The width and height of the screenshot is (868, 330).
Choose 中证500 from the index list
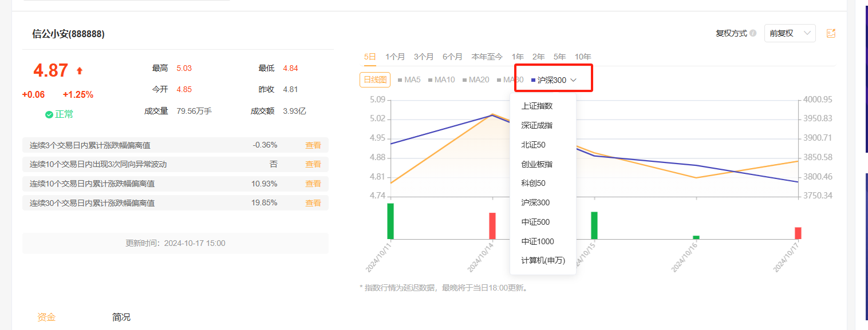click(x=543, y=222)
